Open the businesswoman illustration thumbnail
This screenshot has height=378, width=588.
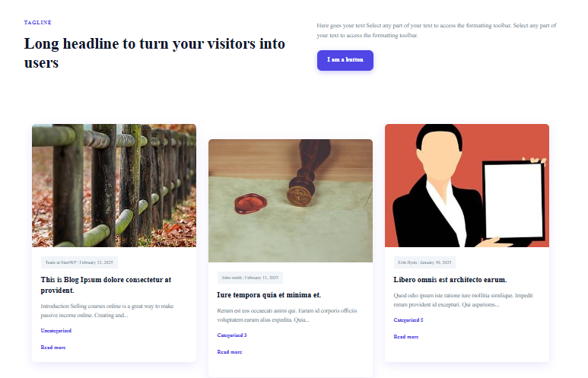[x=467, y=186]
